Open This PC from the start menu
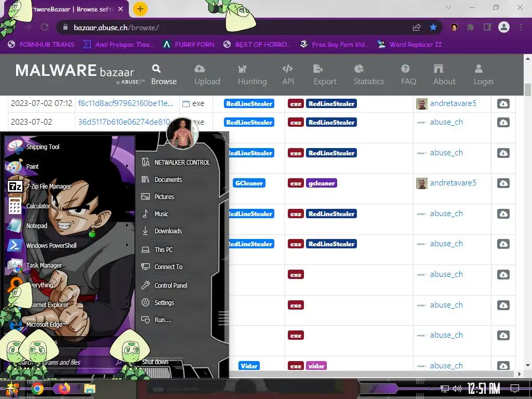Image resolution: width=532 pixels, height=399 pixels. [x=157, y=250]
